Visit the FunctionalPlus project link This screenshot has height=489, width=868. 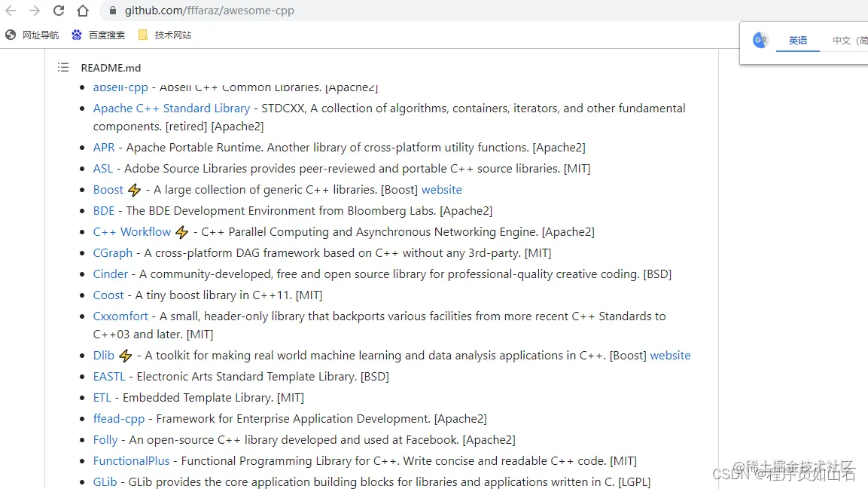132,461
